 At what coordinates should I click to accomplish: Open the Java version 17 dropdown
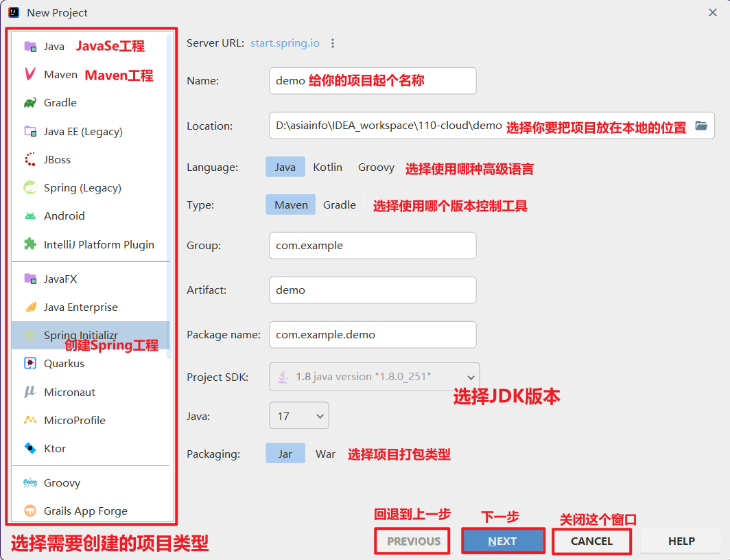click(299, 416)
